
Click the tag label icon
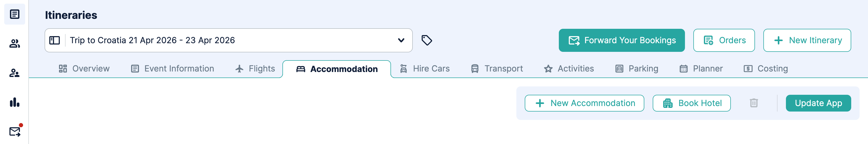click(427, 40)
